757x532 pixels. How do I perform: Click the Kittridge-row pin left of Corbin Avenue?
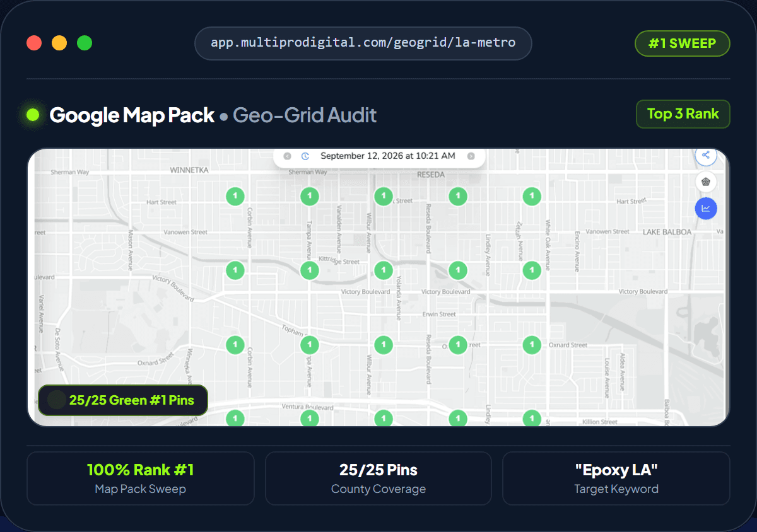coord(235,270)
